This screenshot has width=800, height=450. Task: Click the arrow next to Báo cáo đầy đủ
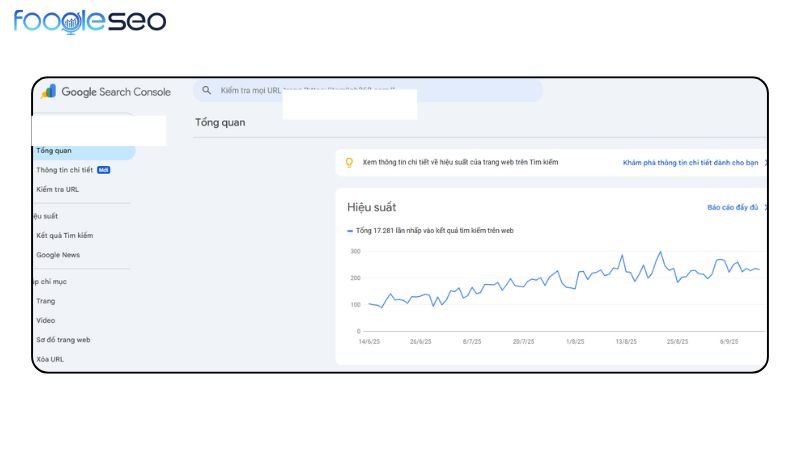click(765, 208)
